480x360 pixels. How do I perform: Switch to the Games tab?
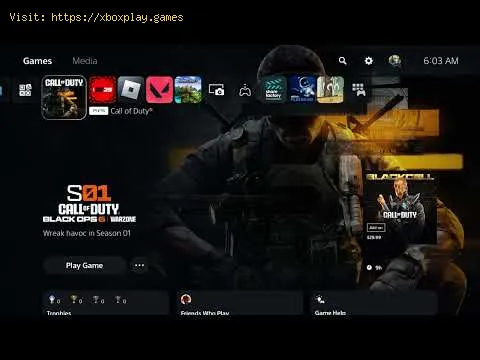click(37, 61)
